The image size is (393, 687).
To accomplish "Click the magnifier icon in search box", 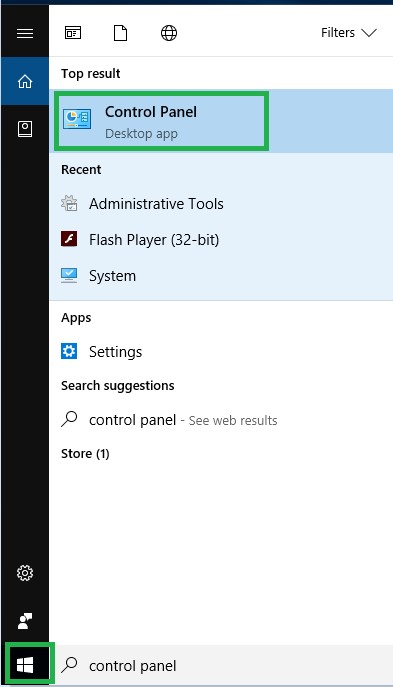I will [x=69, y=665].
